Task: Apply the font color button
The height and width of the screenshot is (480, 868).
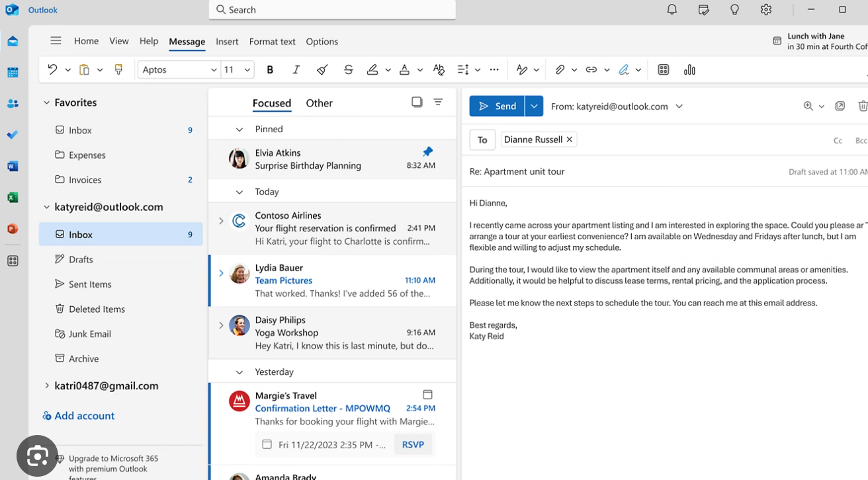Action: click(404, 69)
